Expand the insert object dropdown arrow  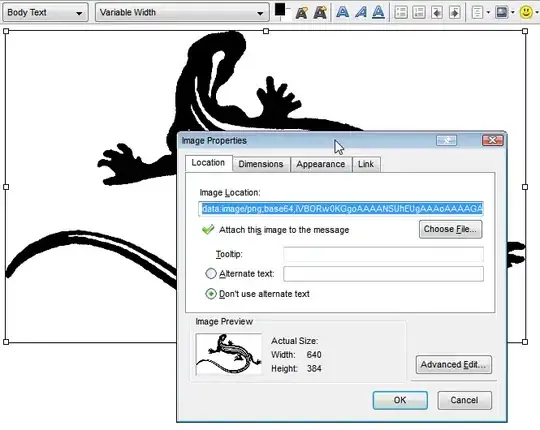click(512, 13)
